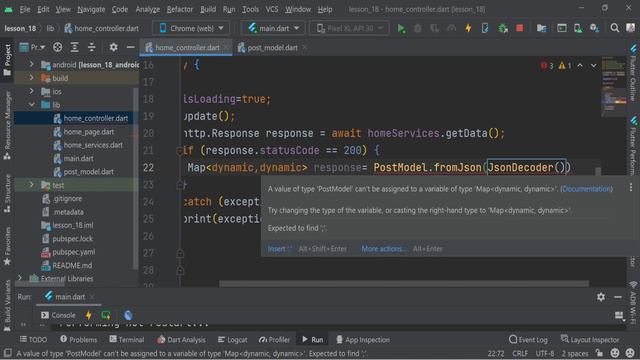Click the select opened file target icon
This screenshot has width=640, height=360.
[x=58, y=47]
